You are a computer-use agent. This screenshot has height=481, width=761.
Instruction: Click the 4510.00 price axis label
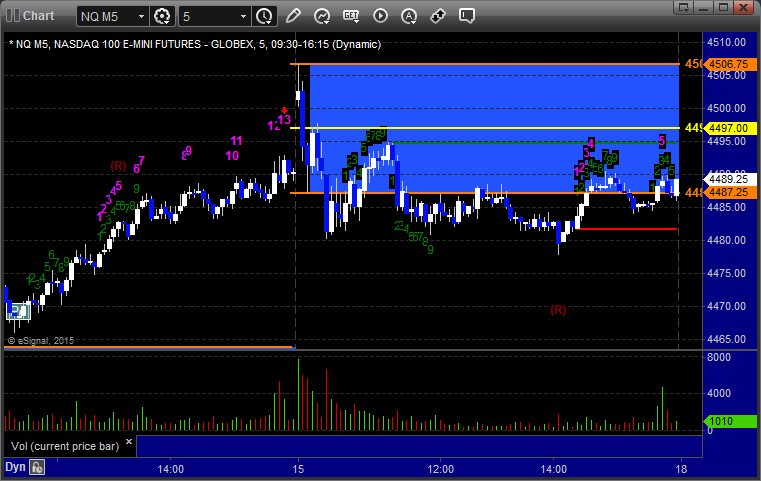(x=726, y=42)
